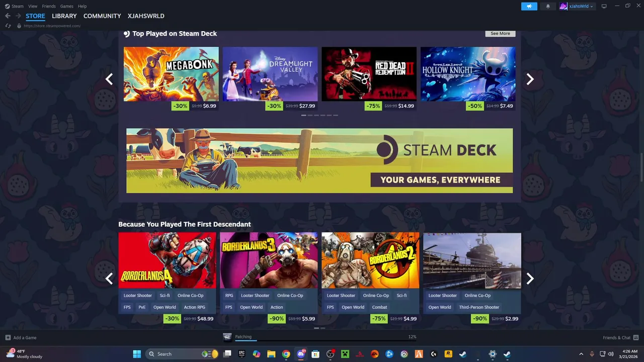Open the XJAHSWRLD profile tab
The height and width of the screenshot is (362, 644).
click(146, 16)
